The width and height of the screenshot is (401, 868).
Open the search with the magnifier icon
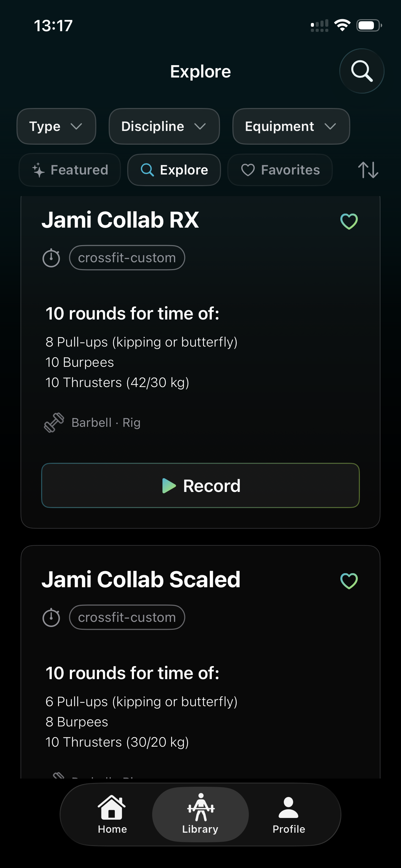click(362, 71)
